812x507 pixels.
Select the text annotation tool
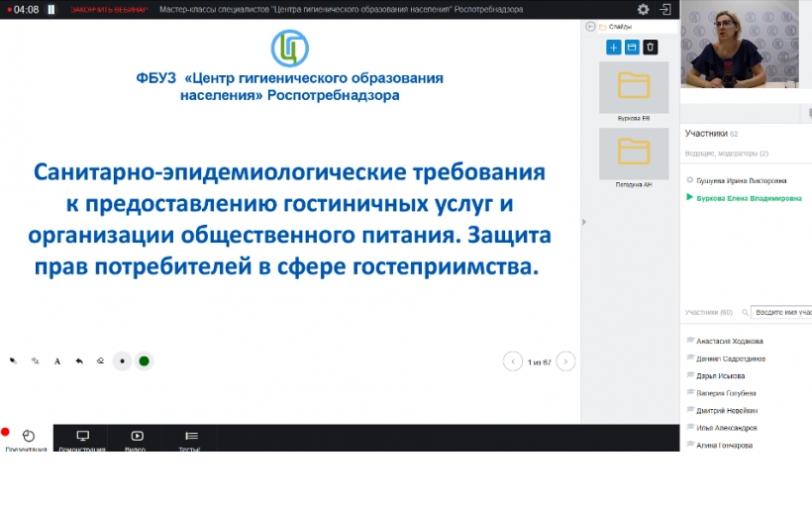point(57,361)
